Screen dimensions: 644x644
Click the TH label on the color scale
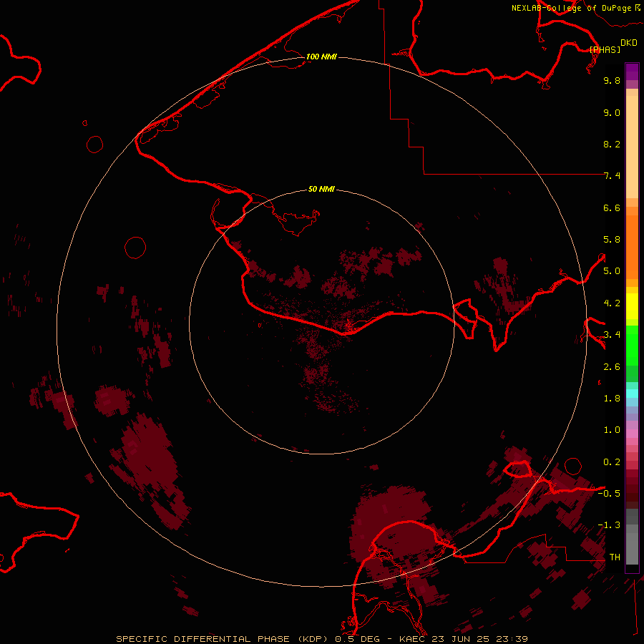(x=615, y=557)
